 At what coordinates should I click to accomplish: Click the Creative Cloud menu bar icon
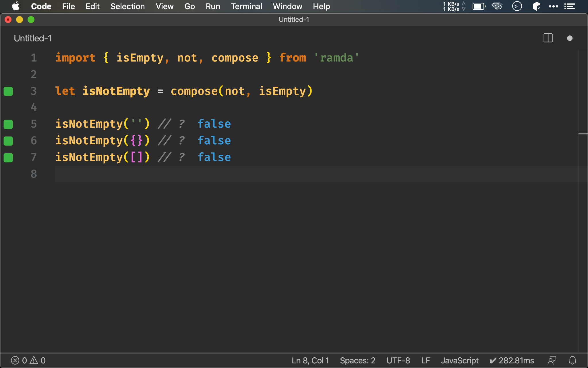click(x=497, y=6)
